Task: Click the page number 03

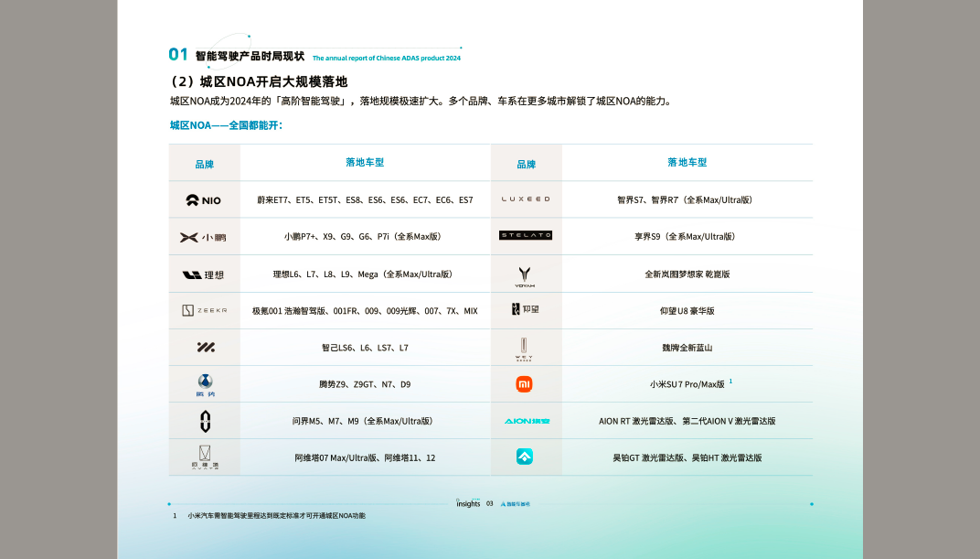Action: click(490, 504)
